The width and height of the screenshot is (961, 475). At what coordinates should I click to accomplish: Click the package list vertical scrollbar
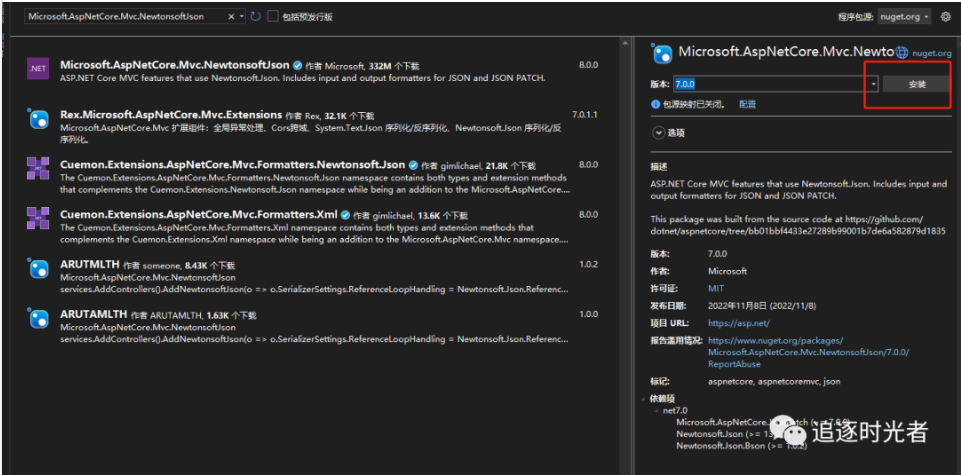tap(625, 256)
